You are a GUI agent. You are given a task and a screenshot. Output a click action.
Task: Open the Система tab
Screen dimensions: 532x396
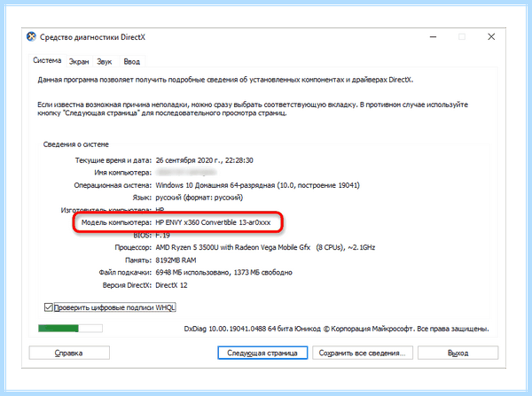47,60
